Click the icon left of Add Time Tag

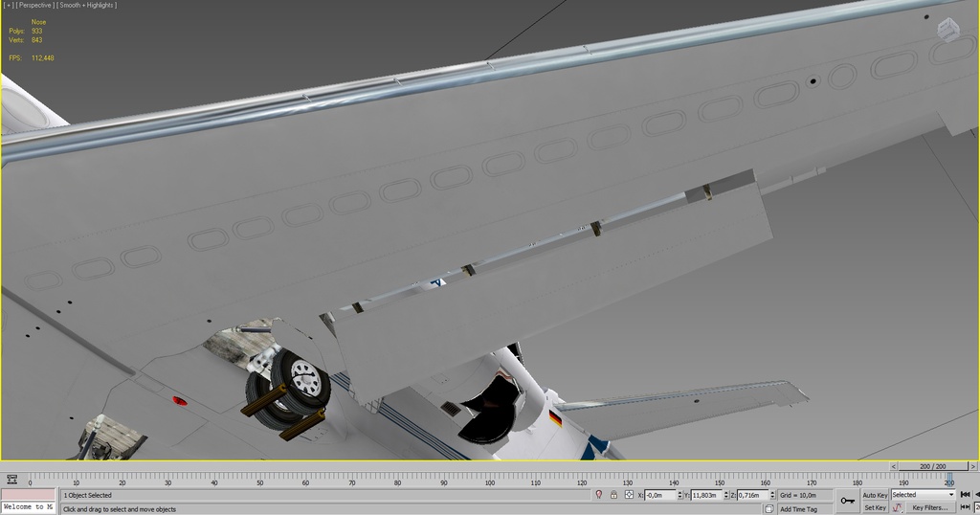[769, 509]
